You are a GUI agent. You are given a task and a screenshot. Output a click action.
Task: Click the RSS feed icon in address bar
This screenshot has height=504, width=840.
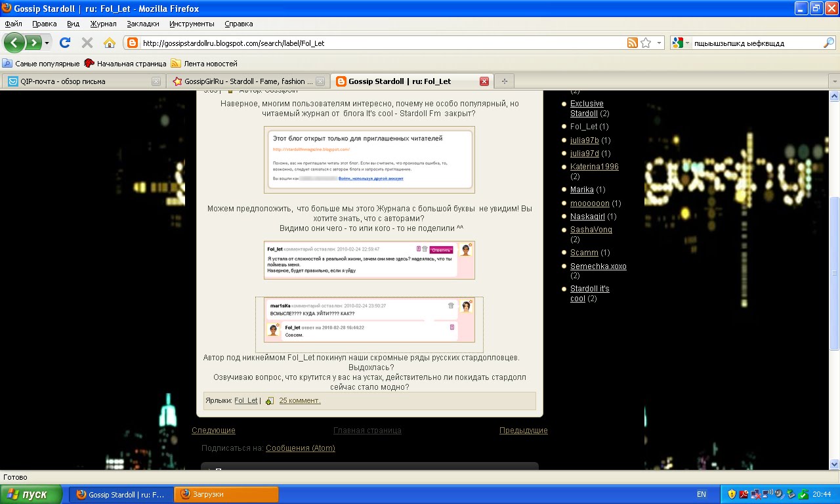pos(633,43)
